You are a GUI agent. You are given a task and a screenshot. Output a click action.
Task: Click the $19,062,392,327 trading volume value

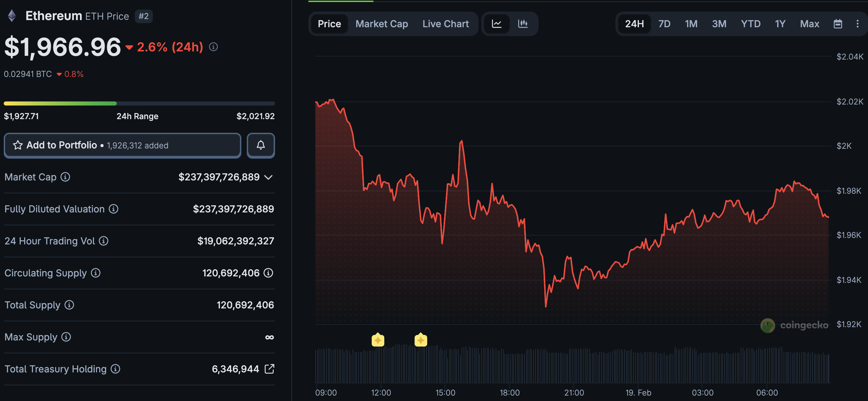pos(236,241)
